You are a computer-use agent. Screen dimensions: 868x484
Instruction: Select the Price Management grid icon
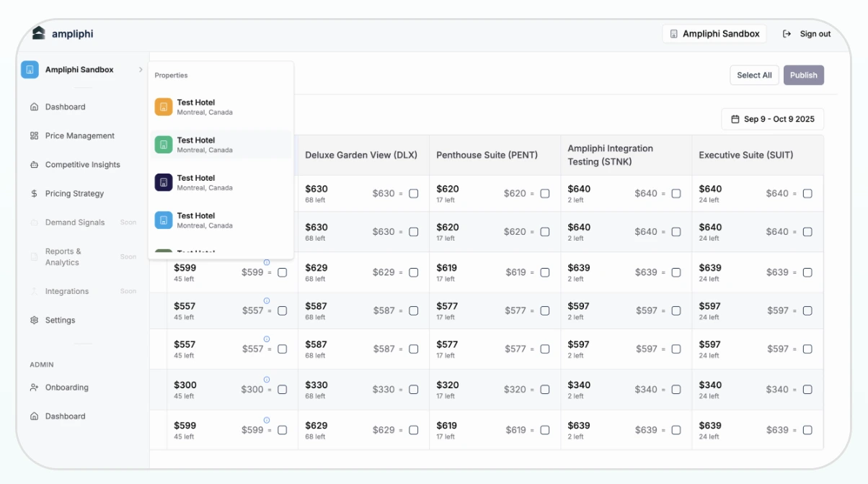point(34,135)
